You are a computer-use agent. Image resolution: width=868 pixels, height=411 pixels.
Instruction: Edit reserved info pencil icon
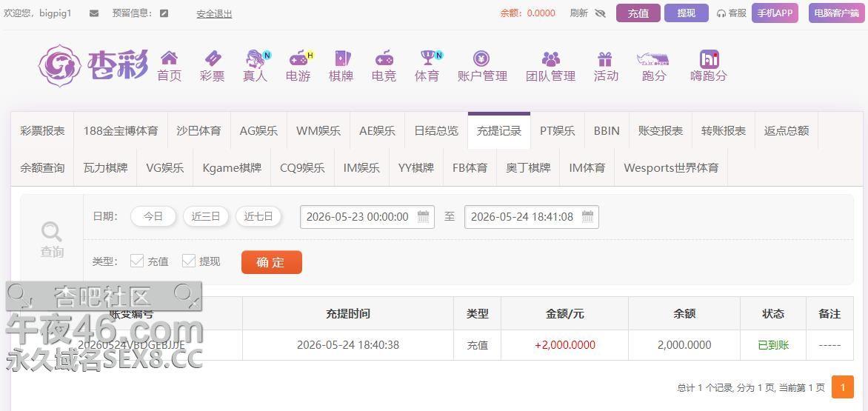(x=164, y=13)
